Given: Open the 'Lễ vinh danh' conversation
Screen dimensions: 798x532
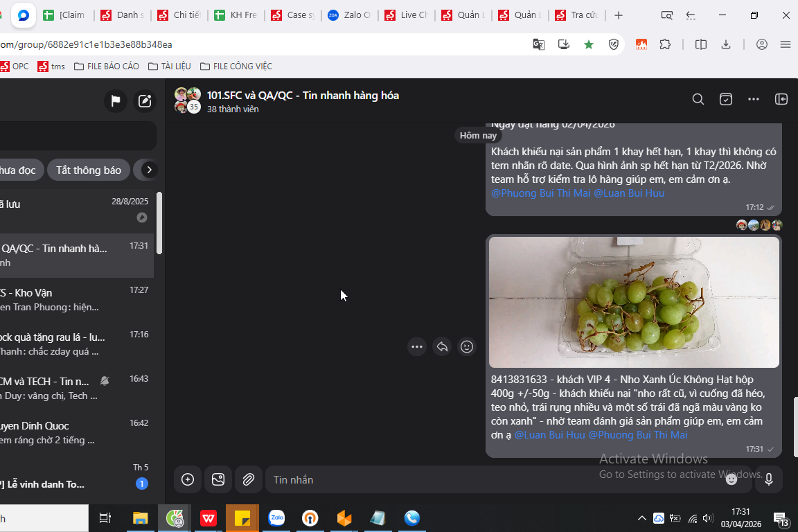Looking at the screenshot, I should (x=77, y=477).
